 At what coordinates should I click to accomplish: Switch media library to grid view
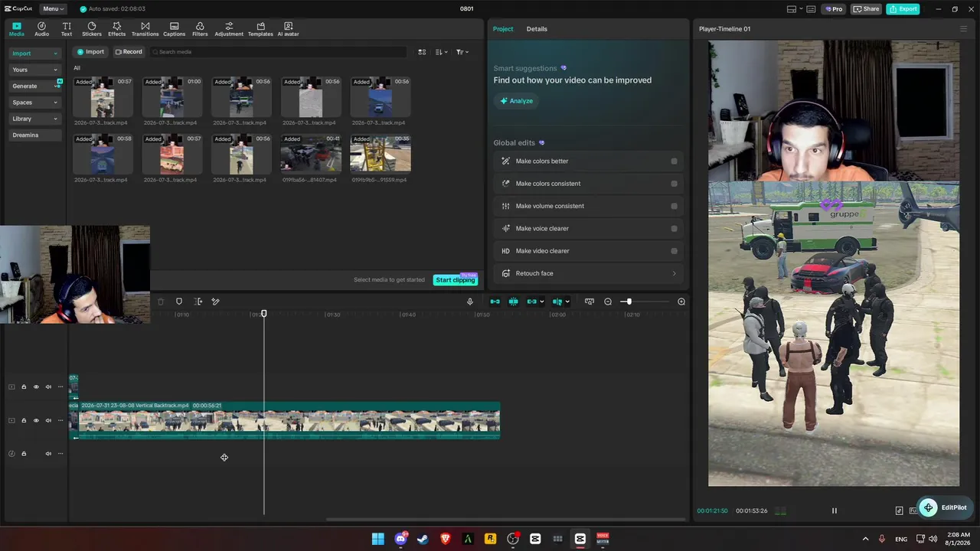(422, 52)
